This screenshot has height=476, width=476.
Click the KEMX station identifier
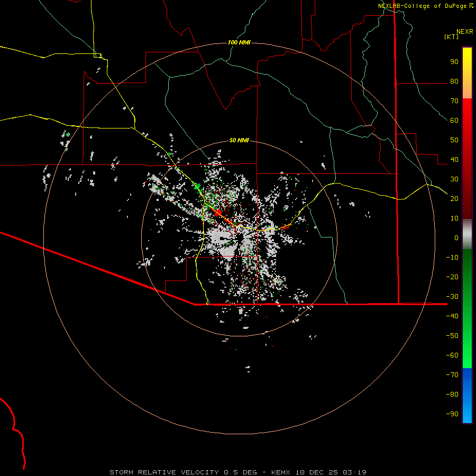pos(281,472)
